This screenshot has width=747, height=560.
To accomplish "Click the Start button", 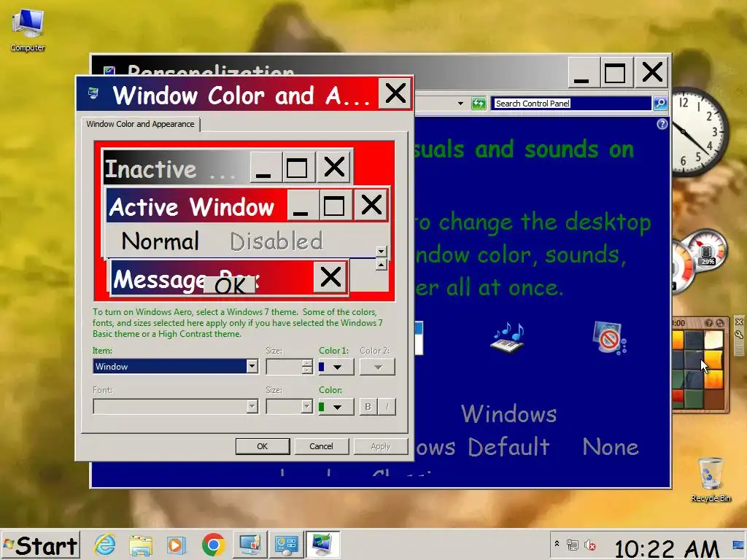I will [40, 545].
